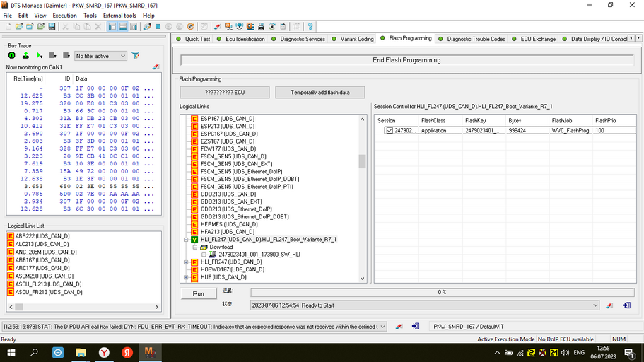
Task: Click the Logical Links vertical scrollbar thumb
Action: [362, 161]
